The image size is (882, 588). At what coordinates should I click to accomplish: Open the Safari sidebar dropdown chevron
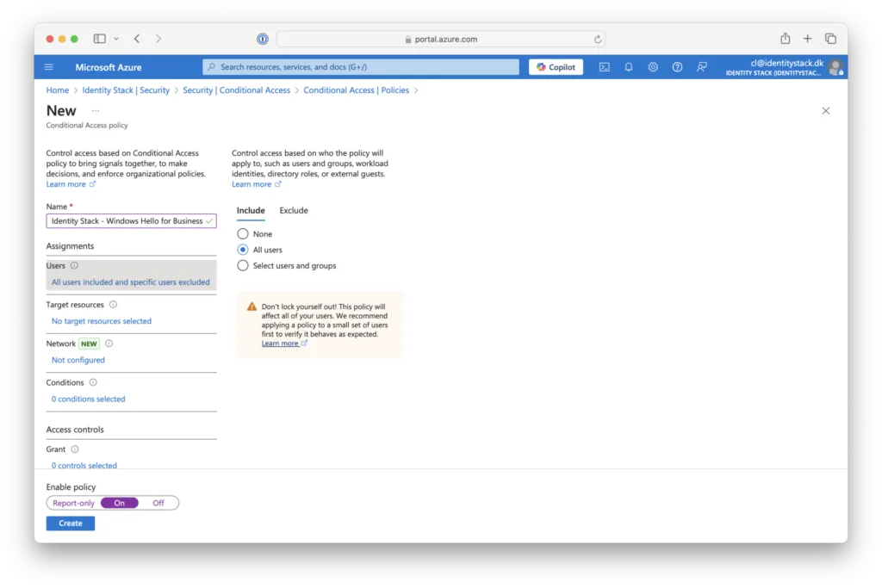(x=116, y=39)
